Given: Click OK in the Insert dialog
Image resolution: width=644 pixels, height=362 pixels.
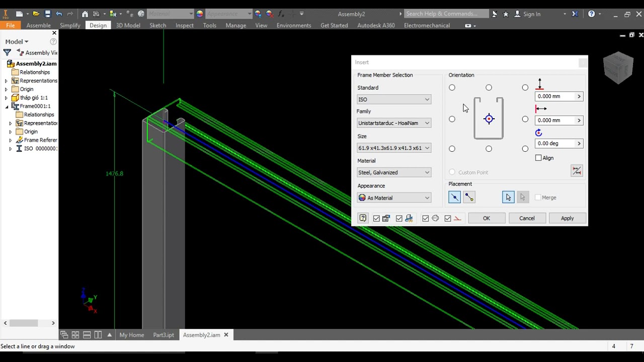Looking at the screenshot, I should tap(487, 218).
